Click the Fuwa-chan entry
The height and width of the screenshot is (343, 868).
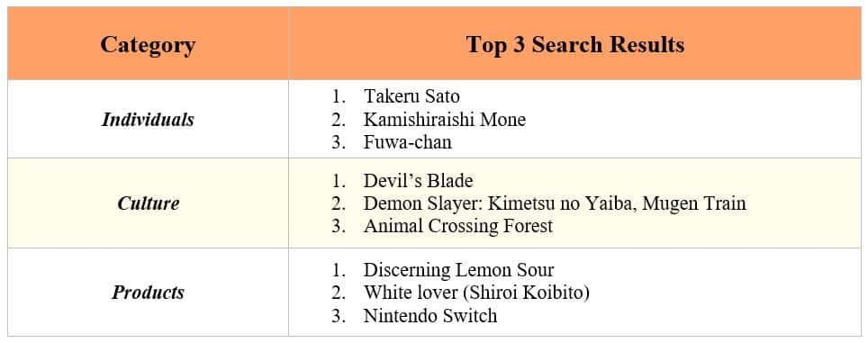(x=407, y=142)
